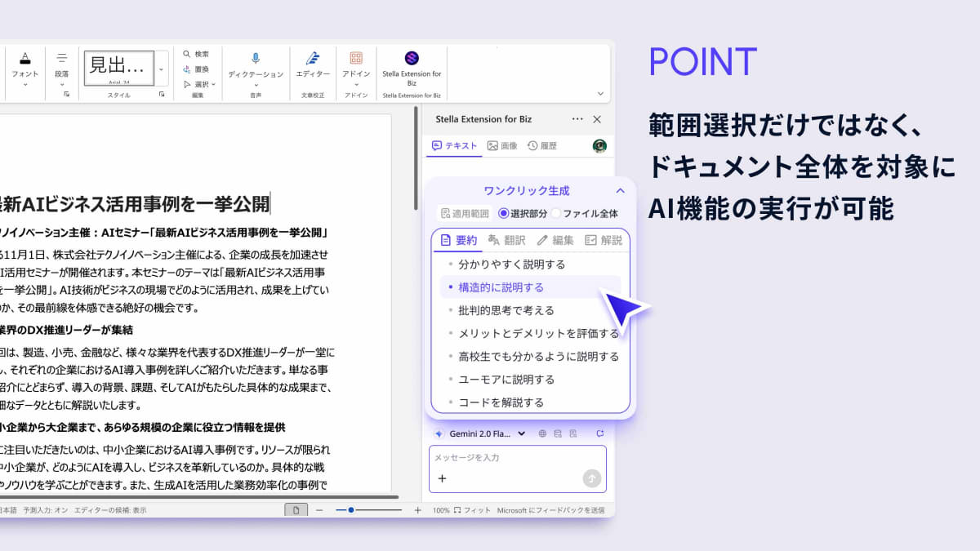This screenshot has height=551, width=980.
Task: Click the フィット fit-to-page icon
Action: [x=457, y=510]
